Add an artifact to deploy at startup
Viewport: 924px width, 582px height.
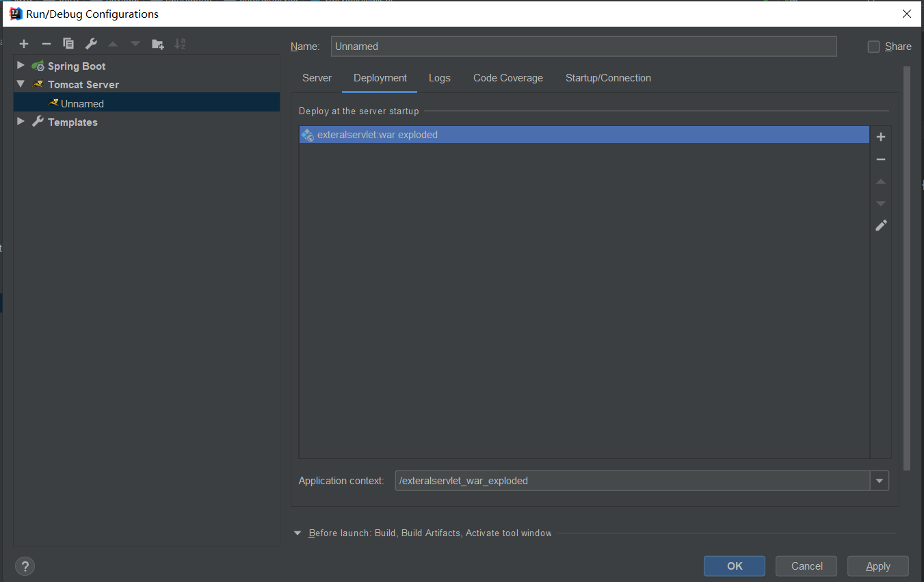(x=881, y=137)
